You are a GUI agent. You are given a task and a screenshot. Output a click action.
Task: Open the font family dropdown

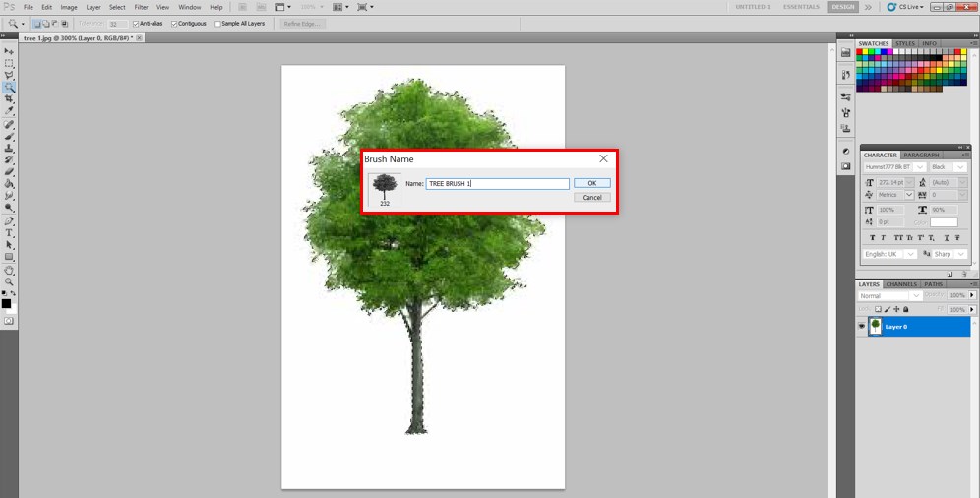pos(919,167)
